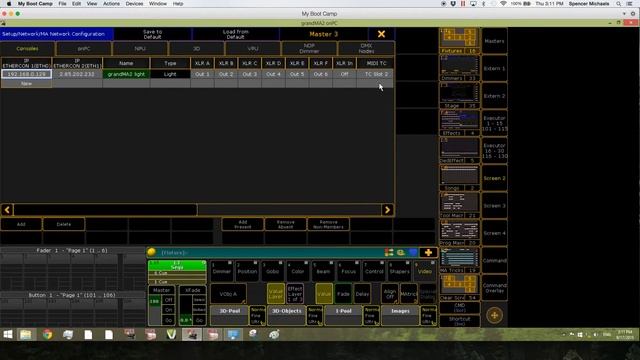Viewport: 640px width, 360px height.
Task: Click Remove Absent button
Action: 285,224
